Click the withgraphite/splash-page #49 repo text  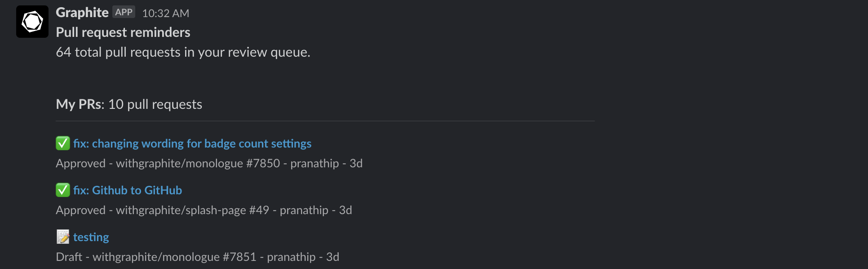point(193,210)
